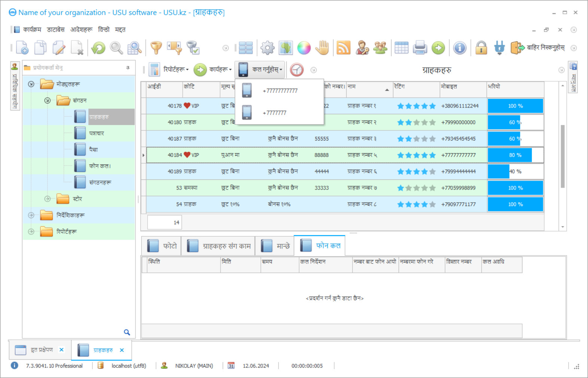Close the ग्राहकहरु window tab
588x378 pixels.
pyautogui.click(x=122, y=350)
